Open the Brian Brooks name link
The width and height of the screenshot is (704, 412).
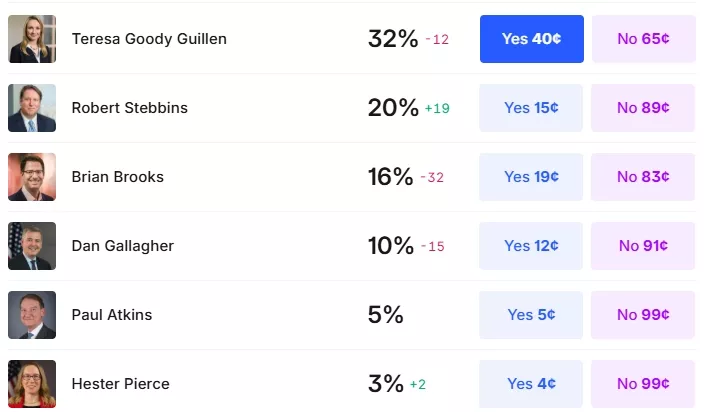(118, 177)
